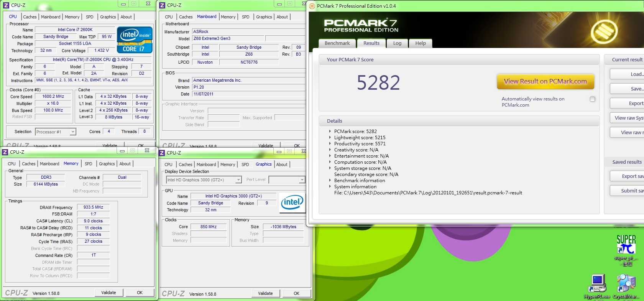The width and height of the screenshot is (644, 301).
Task: Select About tab in the Graphics window
Action: (282, 164)
